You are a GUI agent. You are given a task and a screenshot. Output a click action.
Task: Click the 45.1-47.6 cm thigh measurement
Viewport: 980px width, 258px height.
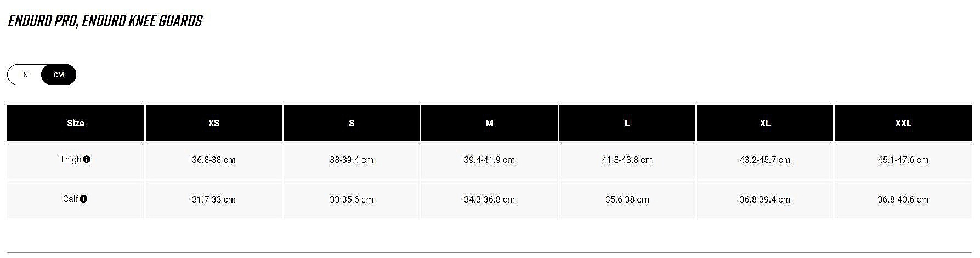[903, 160]
